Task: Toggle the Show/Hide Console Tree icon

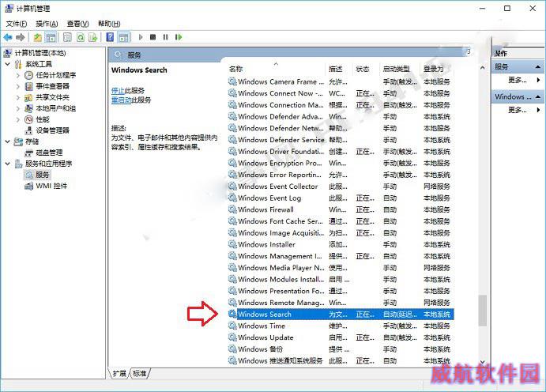Action: point(51,37)
